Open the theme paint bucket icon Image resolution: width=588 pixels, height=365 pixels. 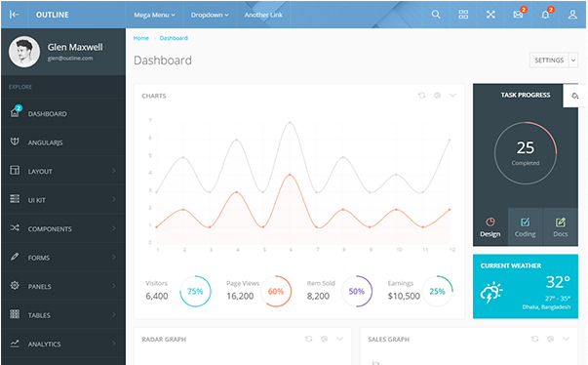[x=574, y=96]
